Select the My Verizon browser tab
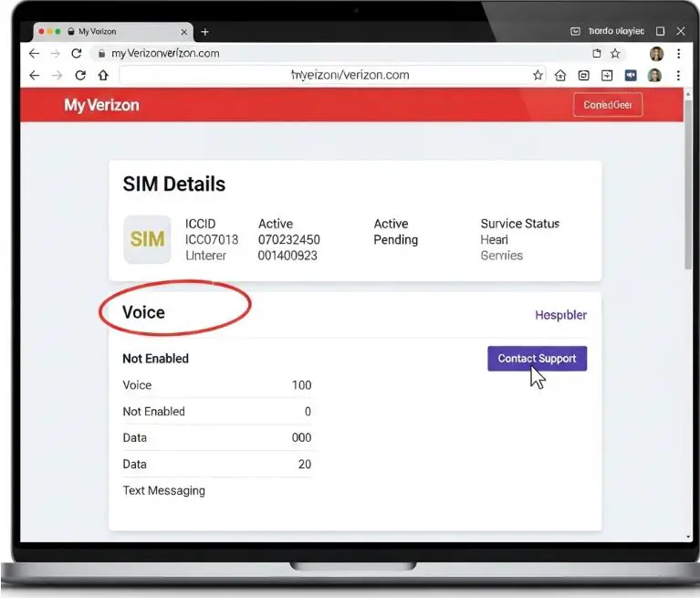Viewport: 700px width, 598px height. (113, 32)
